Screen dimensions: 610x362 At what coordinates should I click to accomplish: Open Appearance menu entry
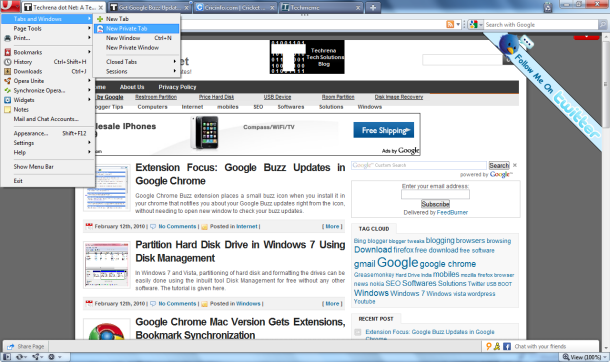[x=47, y=133]
